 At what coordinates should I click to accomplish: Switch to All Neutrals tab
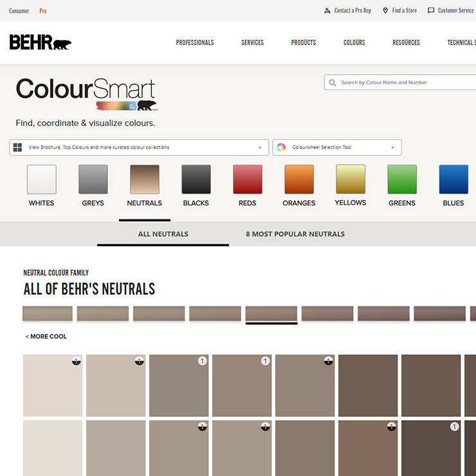point(163,234)
